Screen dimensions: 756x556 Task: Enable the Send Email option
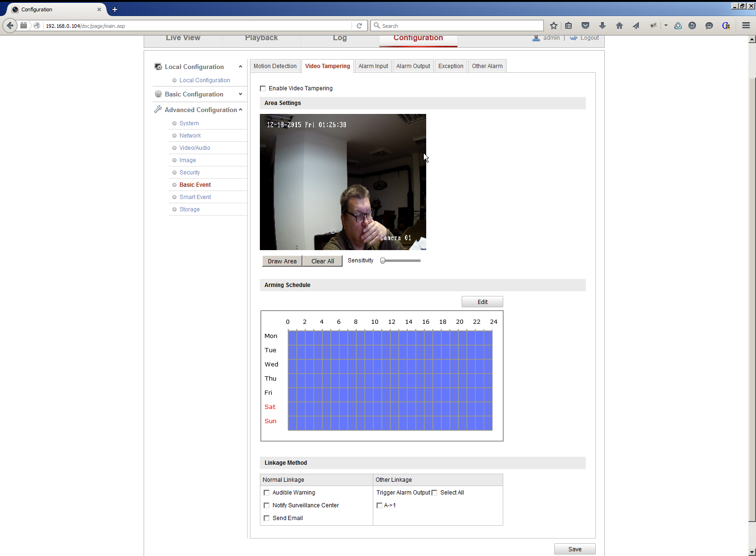(266, 518)
